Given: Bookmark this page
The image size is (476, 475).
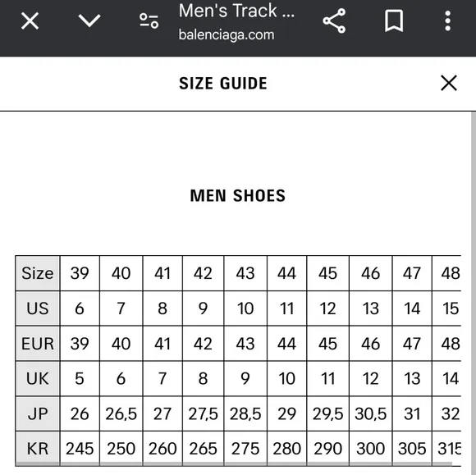Looking at the screenshot, I should [394, 21].
